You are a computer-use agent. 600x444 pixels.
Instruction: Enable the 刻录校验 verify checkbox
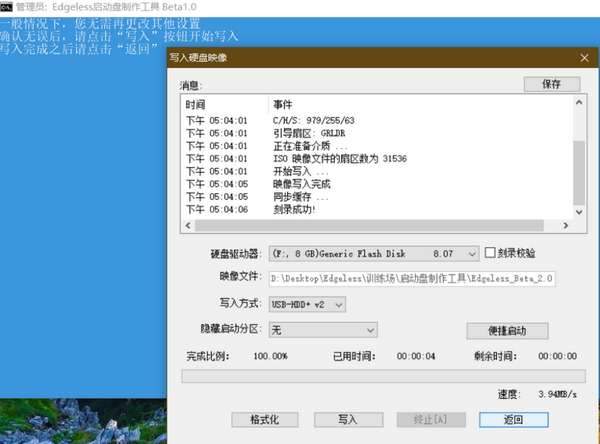tap(490, 254)
